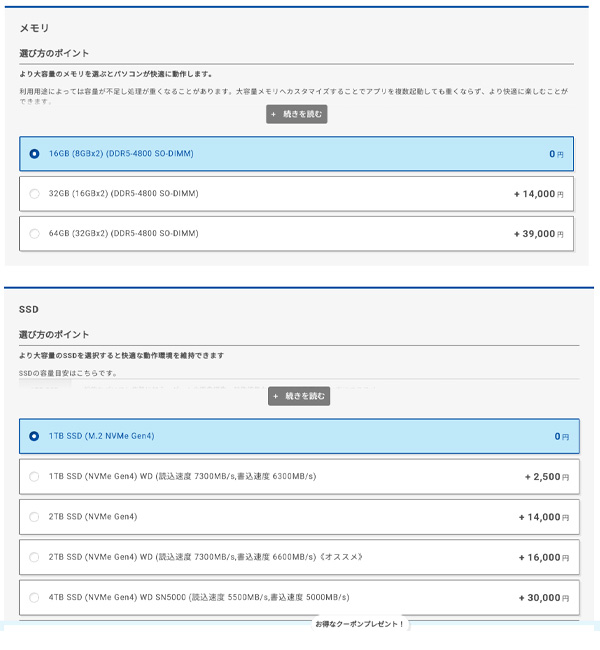Choose 1TB WD SSD with 6300MB/s write speed

tap(35, 477)
